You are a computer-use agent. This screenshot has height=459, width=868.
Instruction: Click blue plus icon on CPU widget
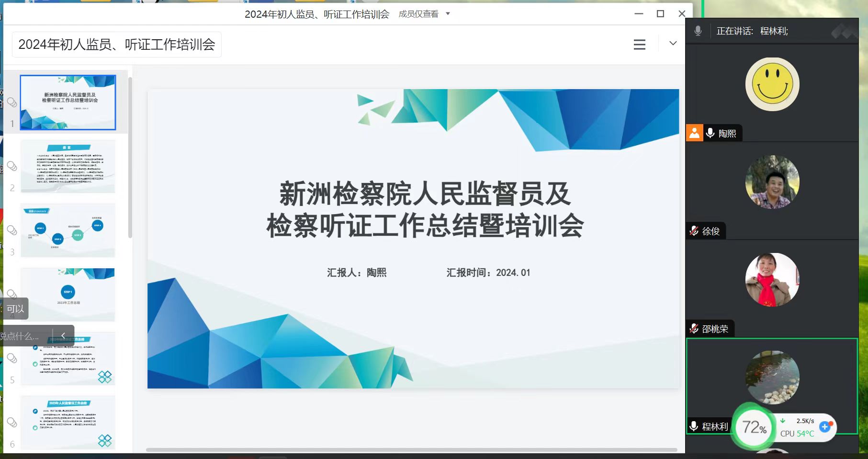pyautogui.click(x=824, y=426)
